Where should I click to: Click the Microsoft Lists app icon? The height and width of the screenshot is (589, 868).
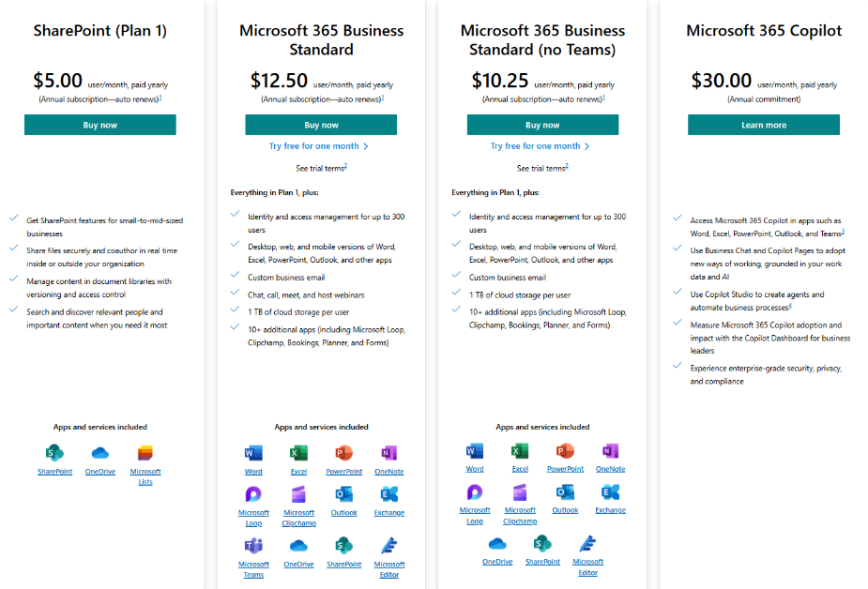pos(145,454)
